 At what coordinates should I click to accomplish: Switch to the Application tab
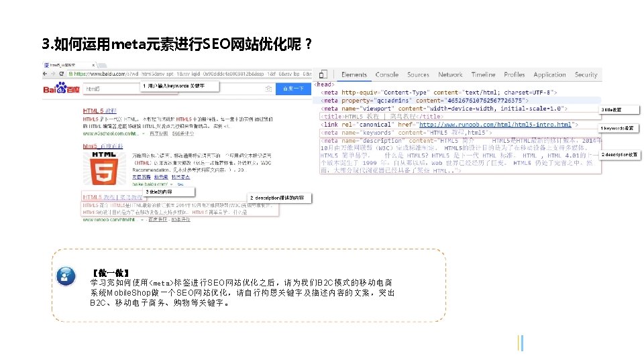point(549,74)
